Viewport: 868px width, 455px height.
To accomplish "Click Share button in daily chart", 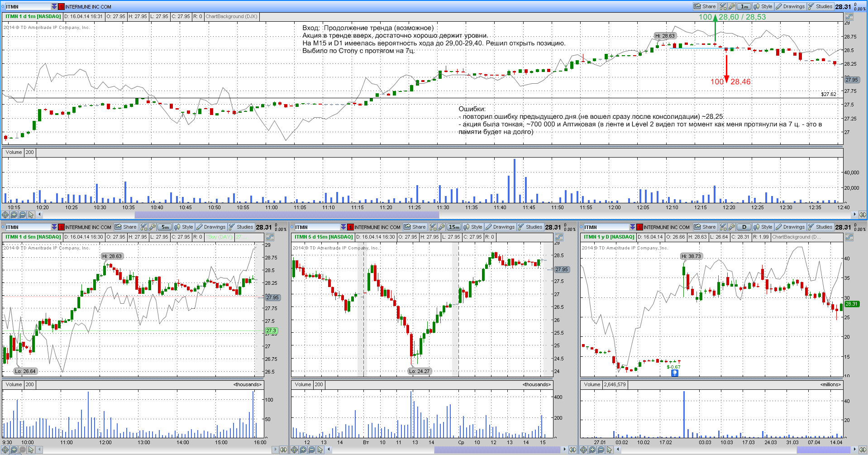I will click(x=705, y=227).
